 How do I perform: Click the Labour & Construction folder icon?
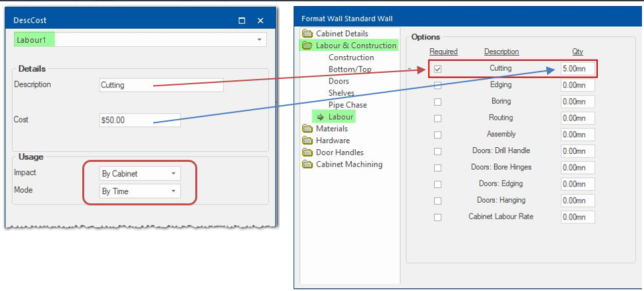click(x=307, y=45)
